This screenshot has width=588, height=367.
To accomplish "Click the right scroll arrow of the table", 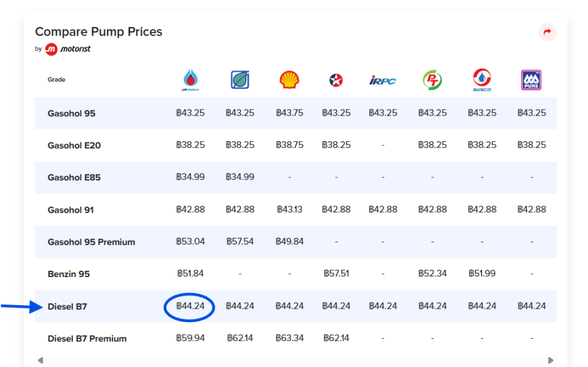I will point(551,360).
